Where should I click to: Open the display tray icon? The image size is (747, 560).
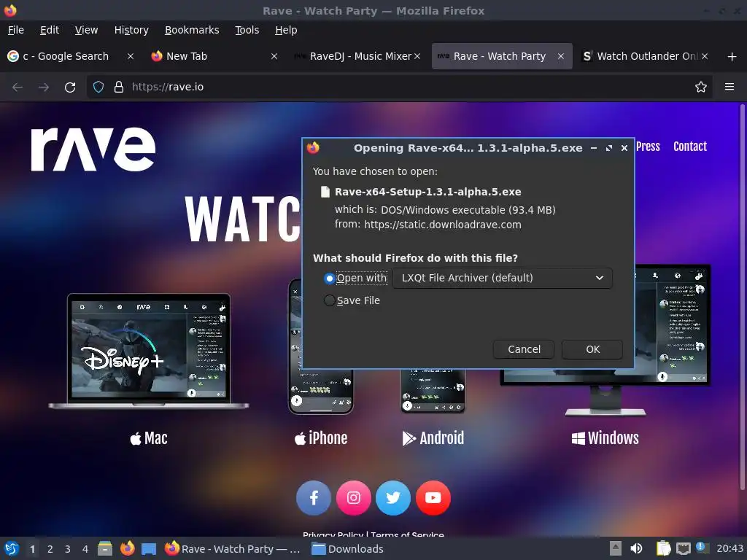(683, 549)
